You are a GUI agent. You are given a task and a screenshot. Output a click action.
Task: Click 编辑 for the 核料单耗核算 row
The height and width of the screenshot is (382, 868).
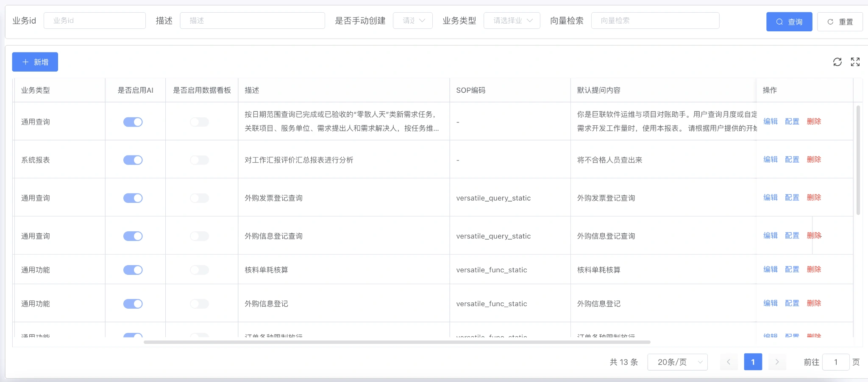[x=771, y=269]
